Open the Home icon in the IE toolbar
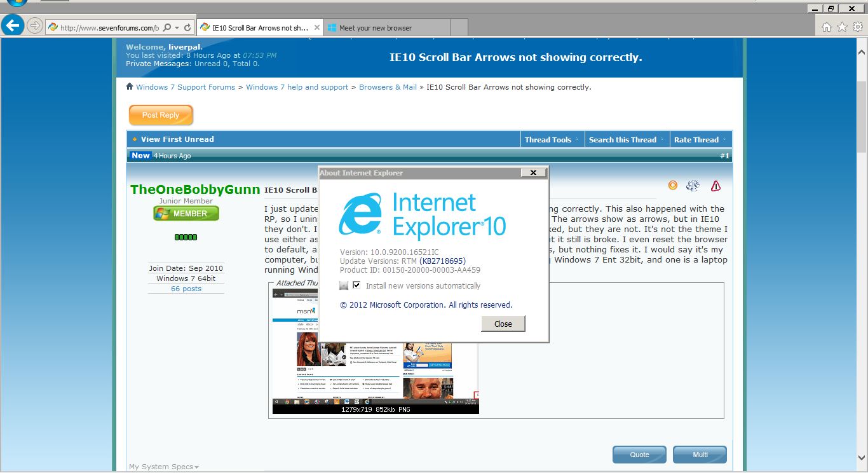 coord(827,27)
